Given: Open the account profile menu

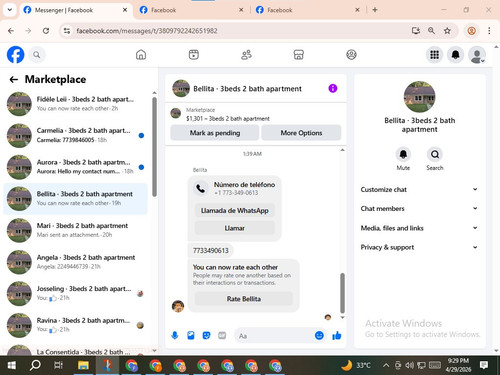Looking at the screenshot, I should click(477, 55).
